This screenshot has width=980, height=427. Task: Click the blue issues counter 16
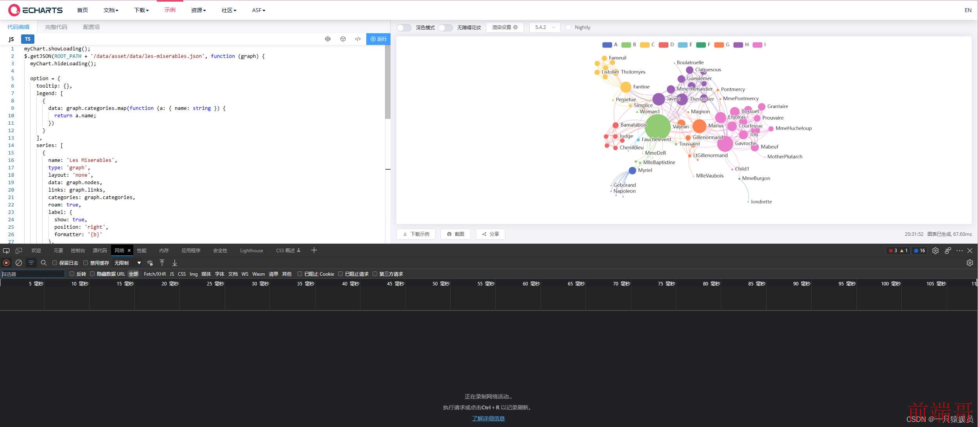919,251
